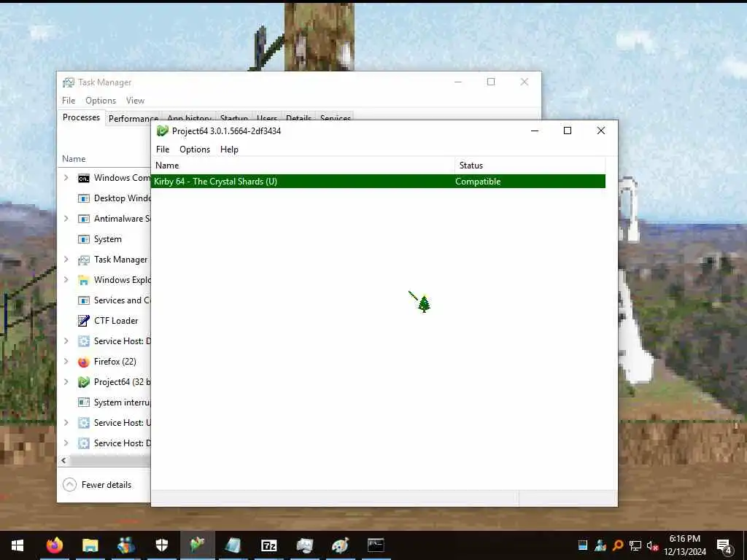Expand the first Service Host: D row
747x560 pixels.
click(x=66, y=341)
